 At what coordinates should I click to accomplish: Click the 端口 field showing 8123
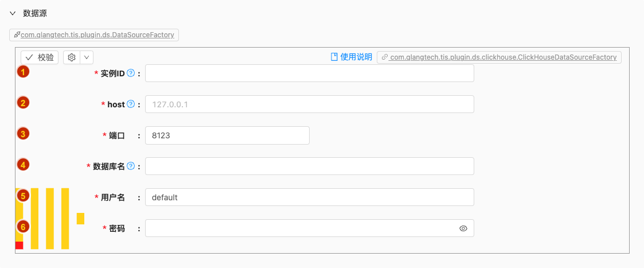coord(227,135)
